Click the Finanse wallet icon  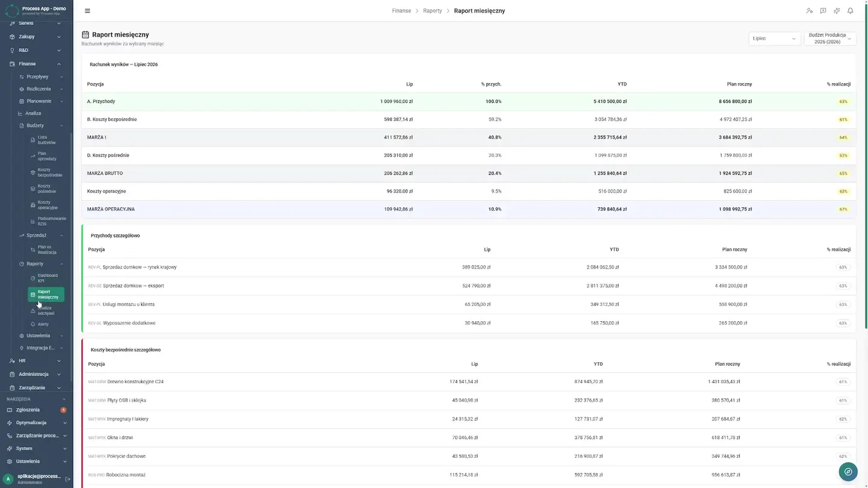pos(12,64)
